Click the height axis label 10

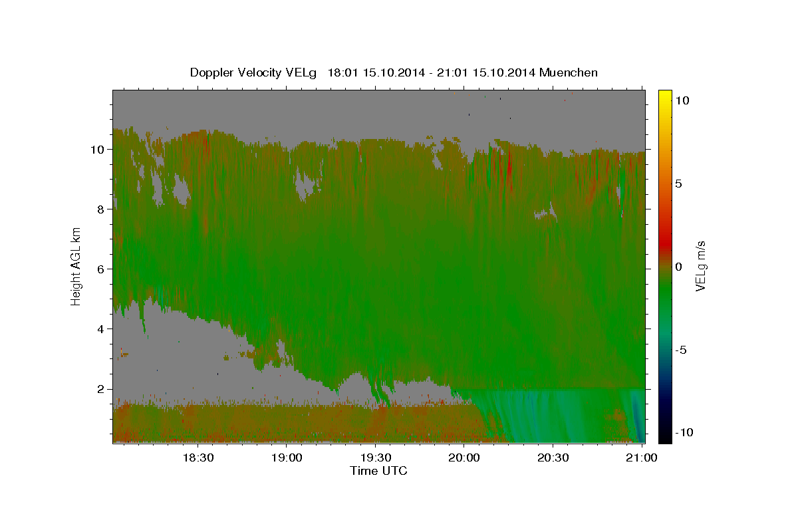[x=97, y=150]
